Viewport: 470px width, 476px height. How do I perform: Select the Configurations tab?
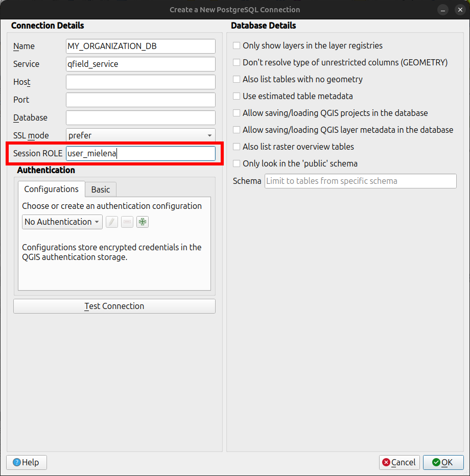(x=51, y=189)
